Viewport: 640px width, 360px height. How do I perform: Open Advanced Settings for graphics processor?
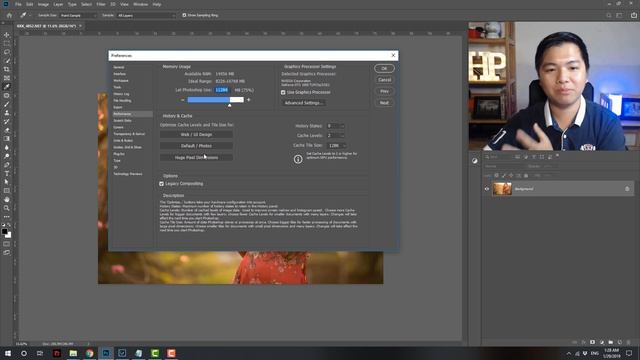tap(304, 103)
